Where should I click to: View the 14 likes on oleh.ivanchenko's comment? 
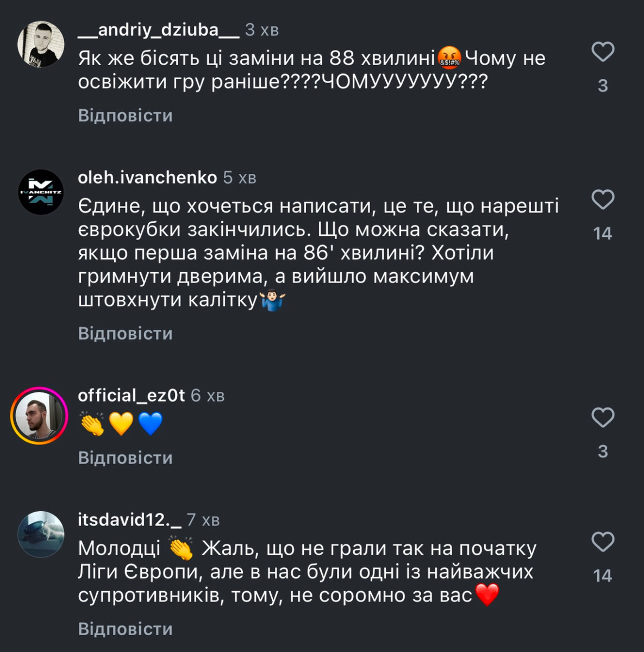point(602,234)
